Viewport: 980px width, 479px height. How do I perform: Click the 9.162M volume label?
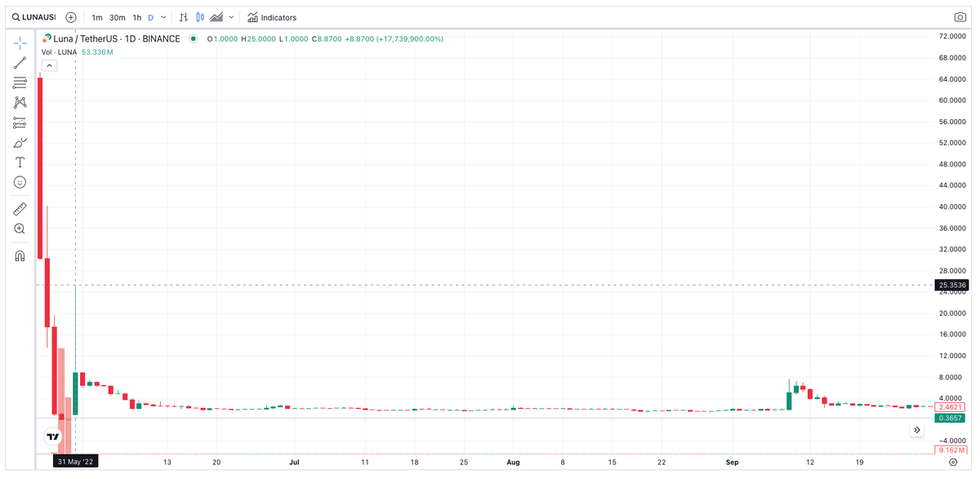pos(952,450)
